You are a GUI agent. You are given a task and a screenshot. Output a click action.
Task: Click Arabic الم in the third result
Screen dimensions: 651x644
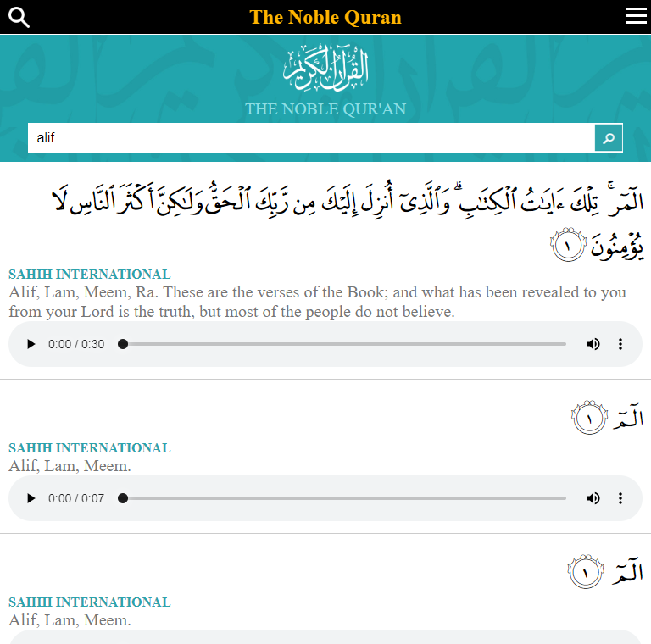coord(627,570)
